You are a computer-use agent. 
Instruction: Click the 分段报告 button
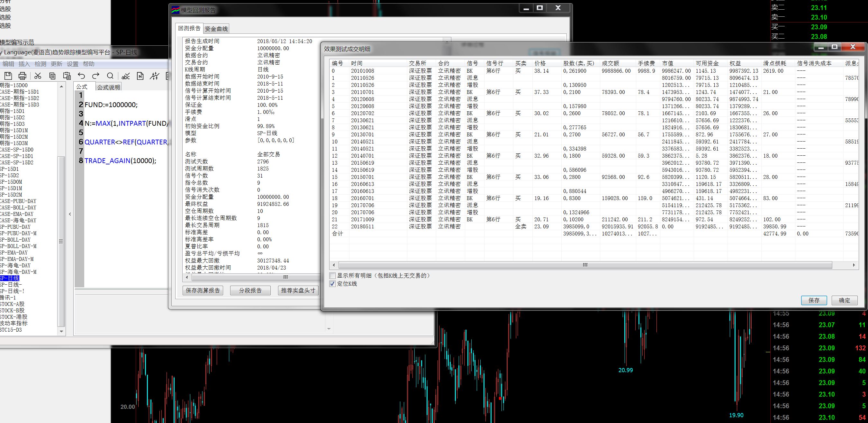250,290
